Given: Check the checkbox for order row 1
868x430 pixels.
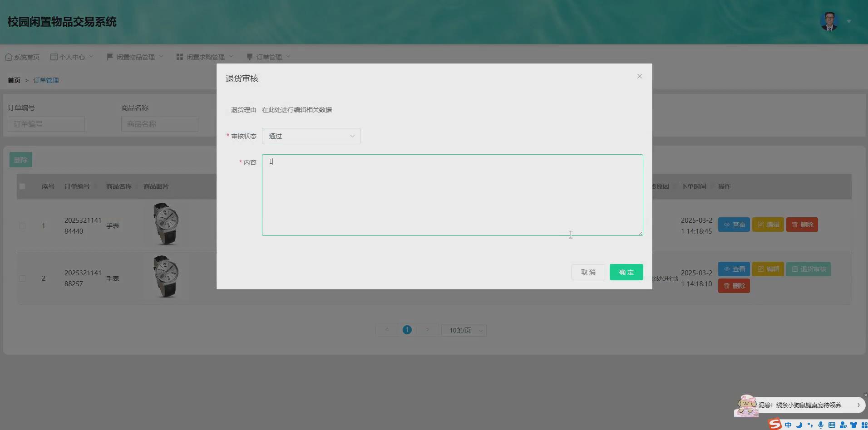Looking at the screenshot, I should click(x=22, y=225).
